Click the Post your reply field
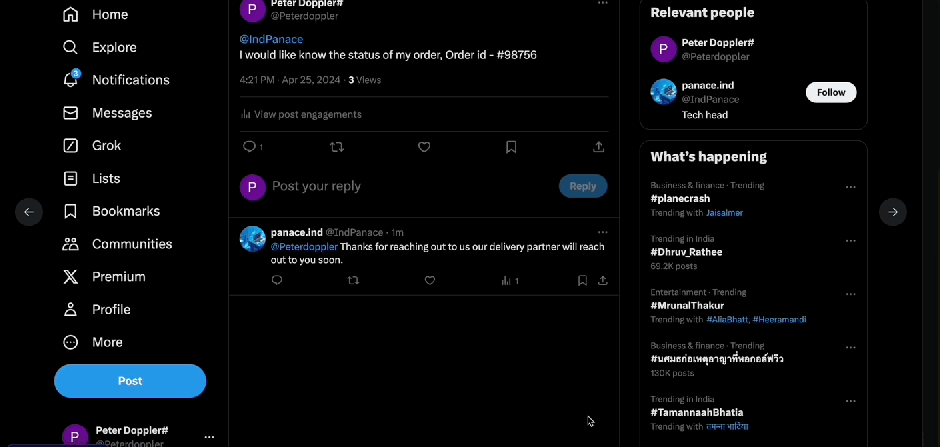Image resolution: width=940 pixels, height=447 pixels. coord(400,186)
